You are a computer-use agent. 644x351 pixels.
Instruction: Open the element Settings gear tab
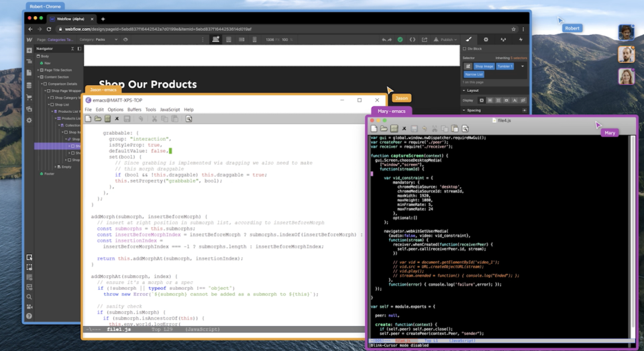[486, 40]
